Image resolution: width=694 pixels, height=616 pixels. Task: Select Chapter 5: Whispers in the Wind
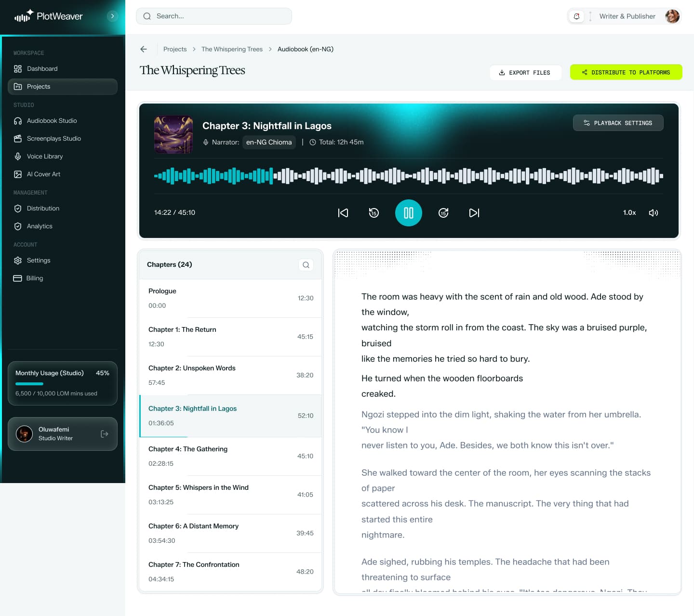[230, 495]
